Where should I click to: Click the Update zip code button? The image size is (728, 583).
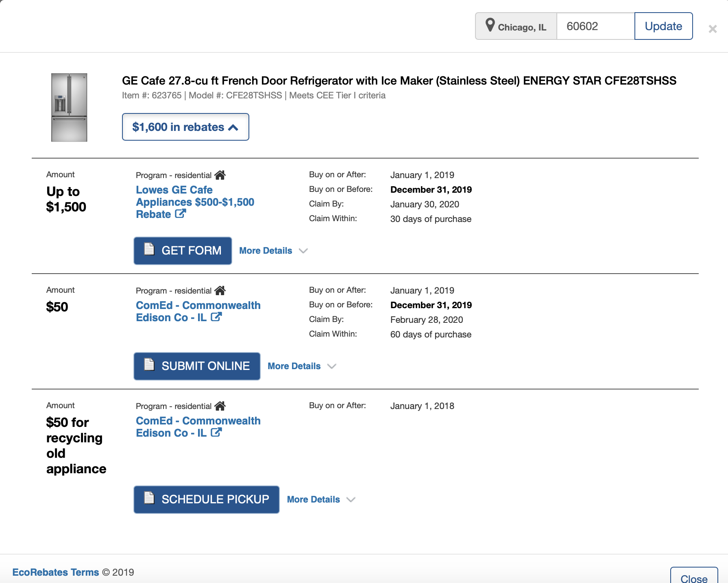point(663,26)
